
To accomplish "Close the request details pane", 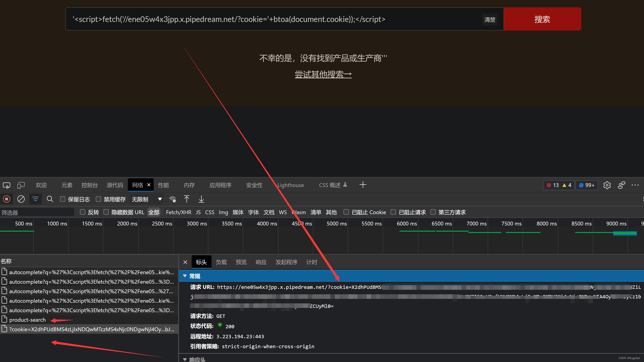I will pyautogui.click(x=185, y=262).
